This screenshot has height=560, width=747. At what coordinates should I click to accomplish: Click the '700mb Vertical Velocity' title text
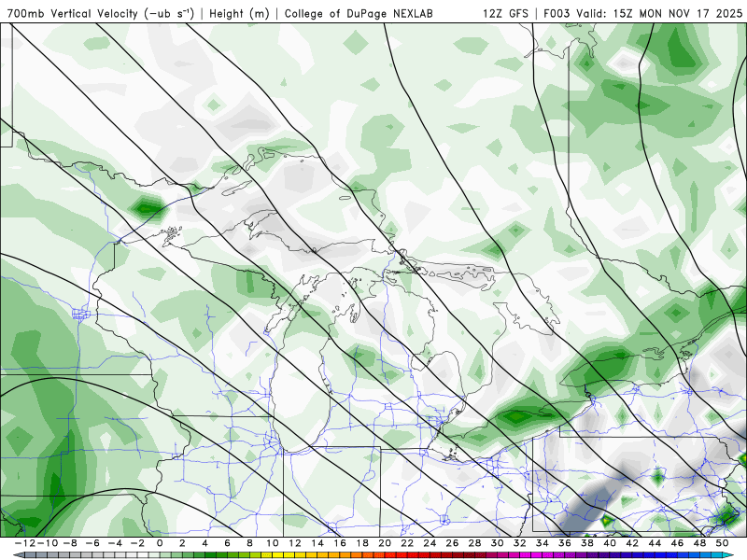click(73, 14)
